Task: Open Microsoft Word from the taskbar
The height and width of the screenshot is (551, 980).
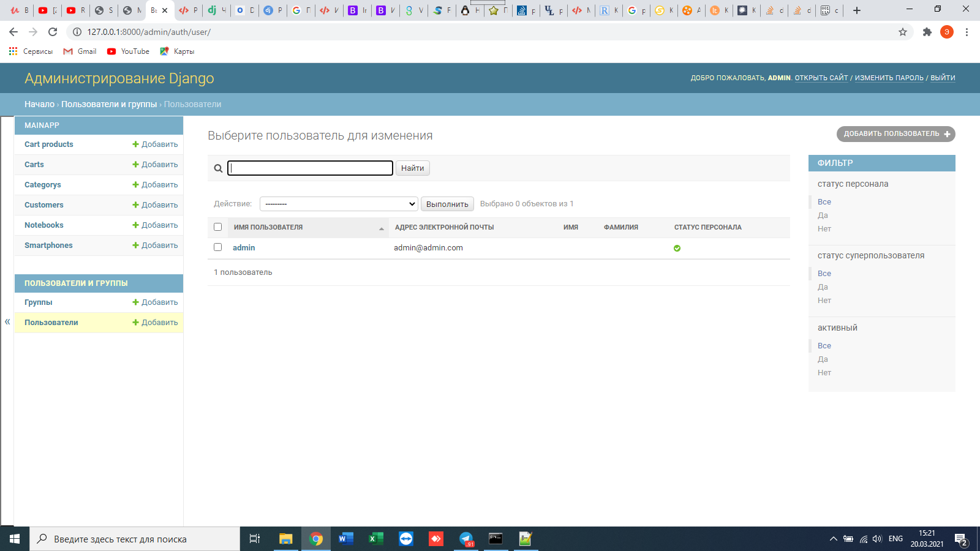Action: pos(346,539)
